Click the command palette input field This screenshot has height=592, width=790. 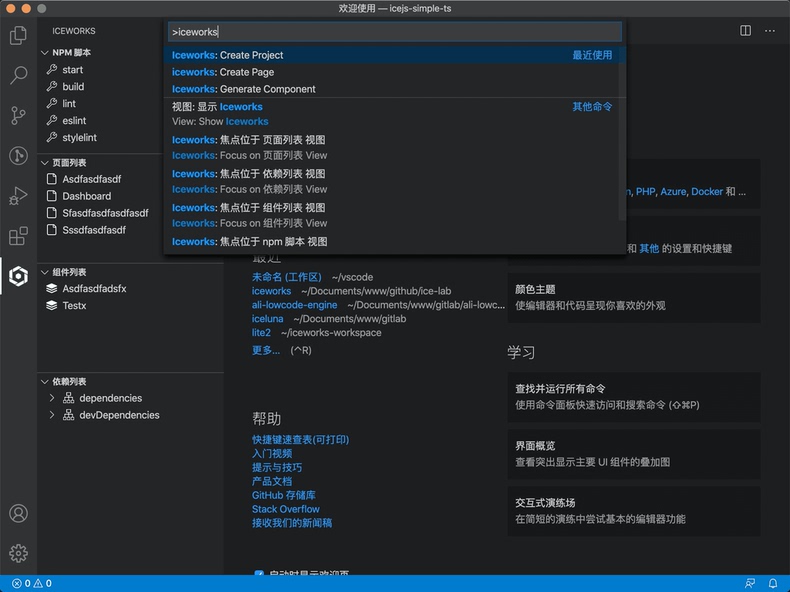(x=394, y=32)
